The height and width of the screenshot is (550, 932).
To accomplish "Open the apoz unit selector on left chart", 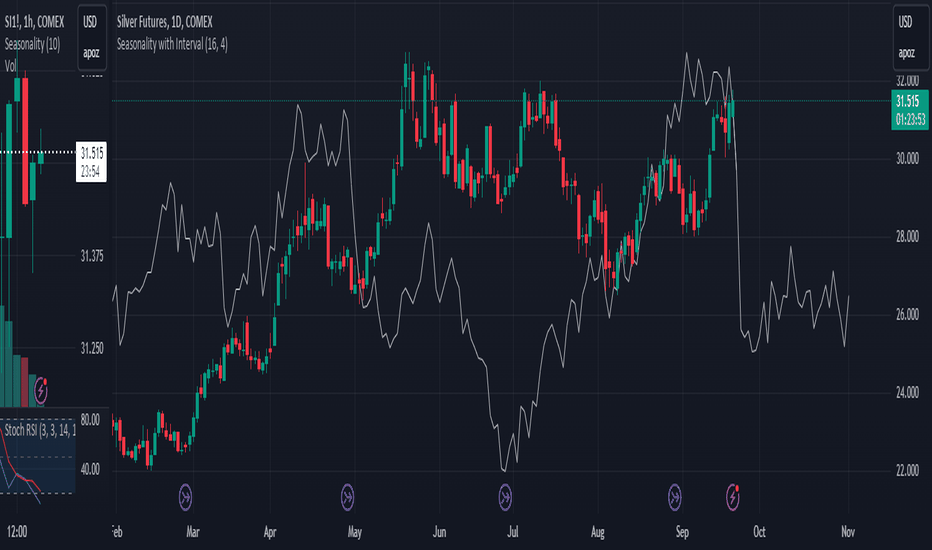I will pyautogui.click(x=91, y=53).
